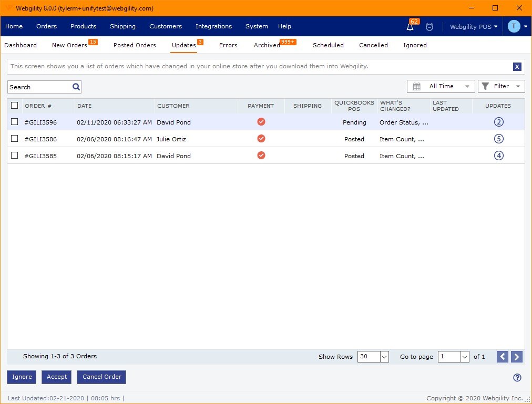Check the box for order #GILI3585
Image resolution: width=532 pixels, height=404 pixels.
pyautogui.click(x=14, y=156)
